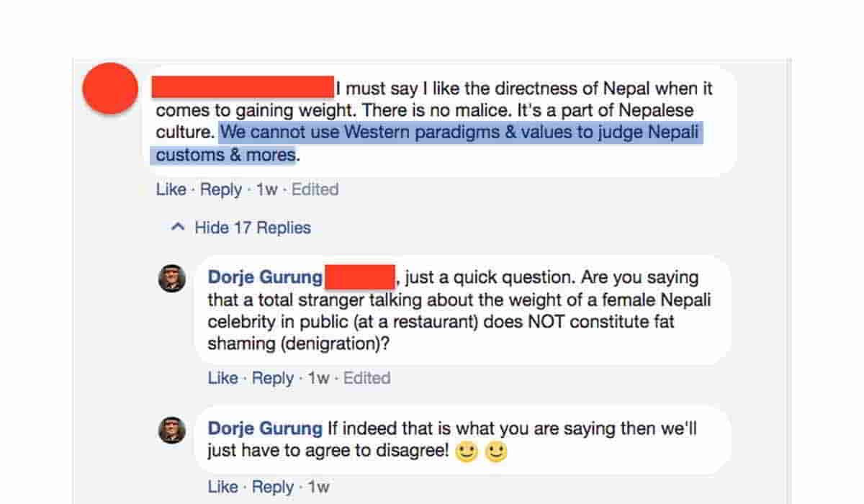Click Like under Dorje's second reply

(223, 487)
